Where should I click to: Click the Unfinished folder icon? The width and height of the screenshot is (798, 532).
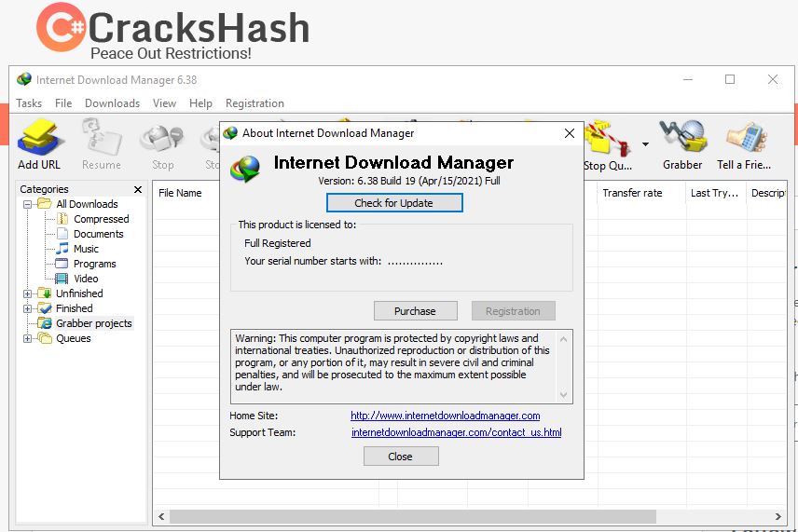45,293
